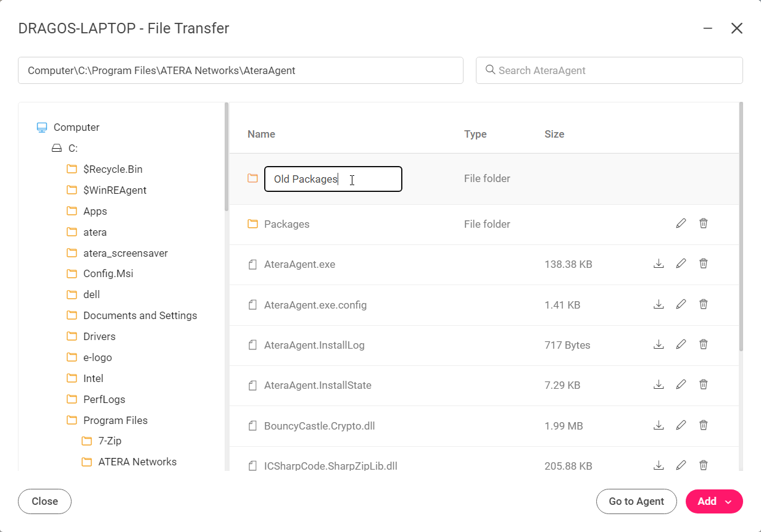
Task: Rename the Packages folder with pencil icon
Action: pyautogui.click(x=681, y=223)
